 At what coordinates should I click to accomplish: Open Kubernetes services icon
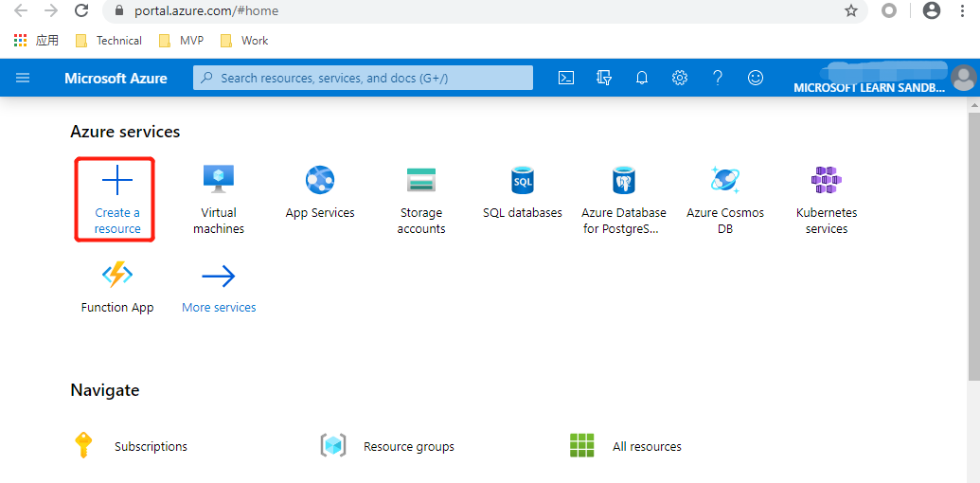[827, 180]
